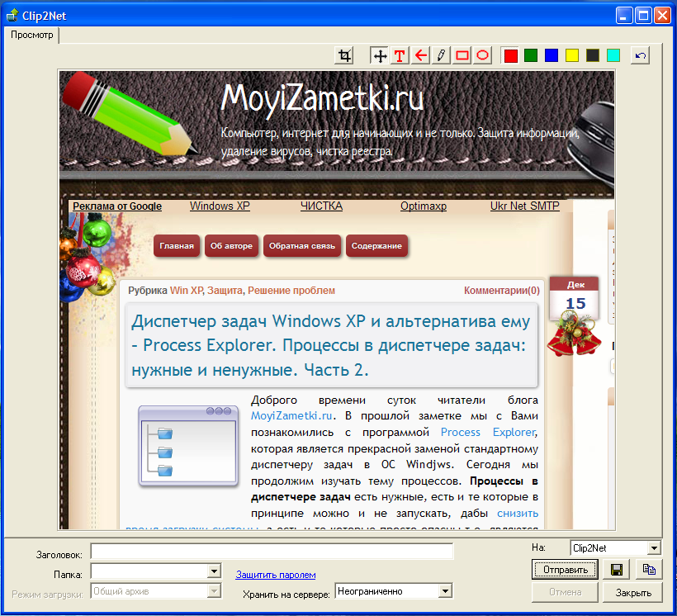Viewport: 677px width, 616px height.
Task: Select the Rectangle shape tool
Action: [462, 55]
